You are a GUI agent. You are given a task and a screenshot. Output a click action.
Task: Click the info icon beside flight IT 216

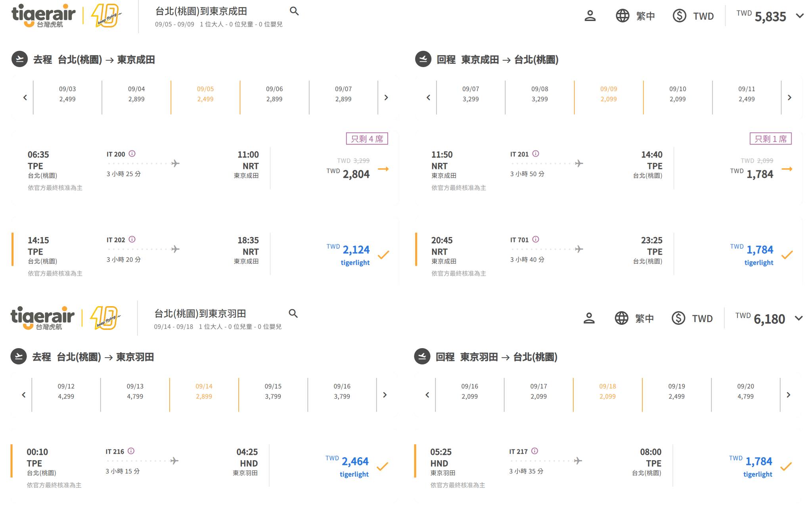[x=131, y=451]
